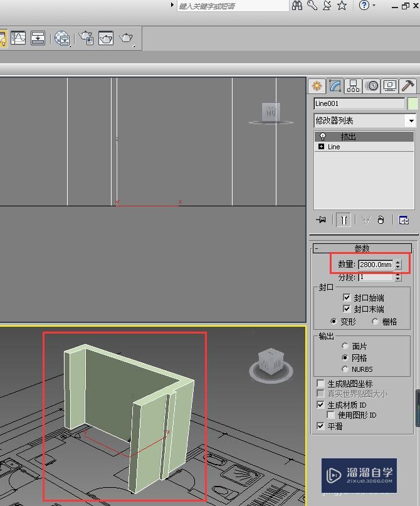Toggle 生成材质 ID checkbox
420x506 pixels.
coord(320,404)
